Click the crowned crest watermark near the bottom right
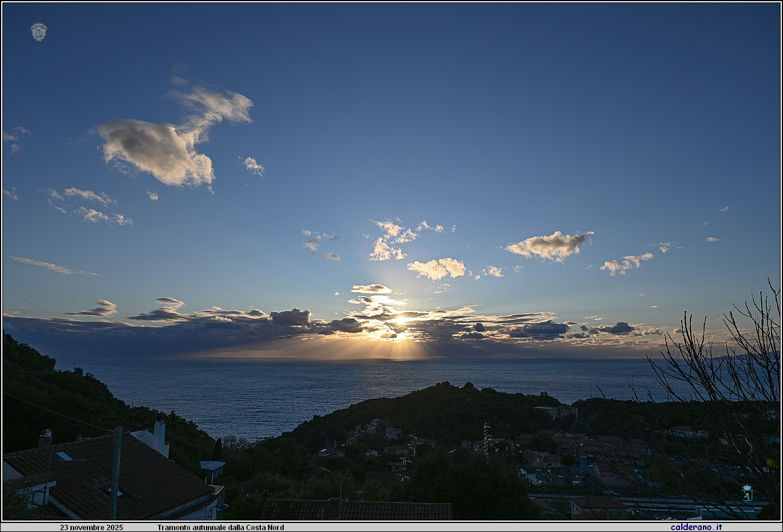 [747, 492]
